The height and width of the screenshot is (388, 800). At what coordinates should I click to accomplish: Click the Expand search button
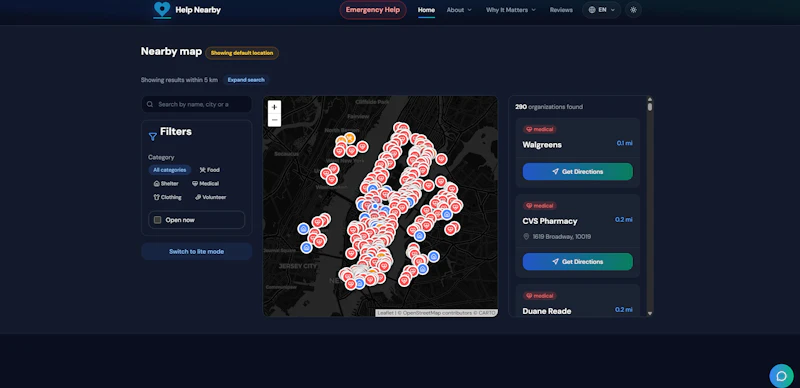point(246,80)
